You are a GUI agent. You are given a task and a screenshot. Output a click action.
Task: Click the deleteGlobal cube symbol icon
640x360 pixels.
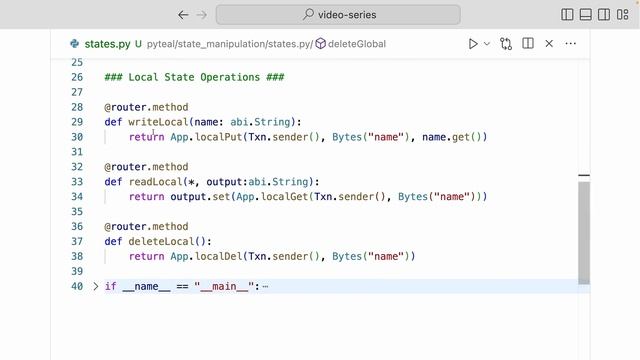click(321, 44)
